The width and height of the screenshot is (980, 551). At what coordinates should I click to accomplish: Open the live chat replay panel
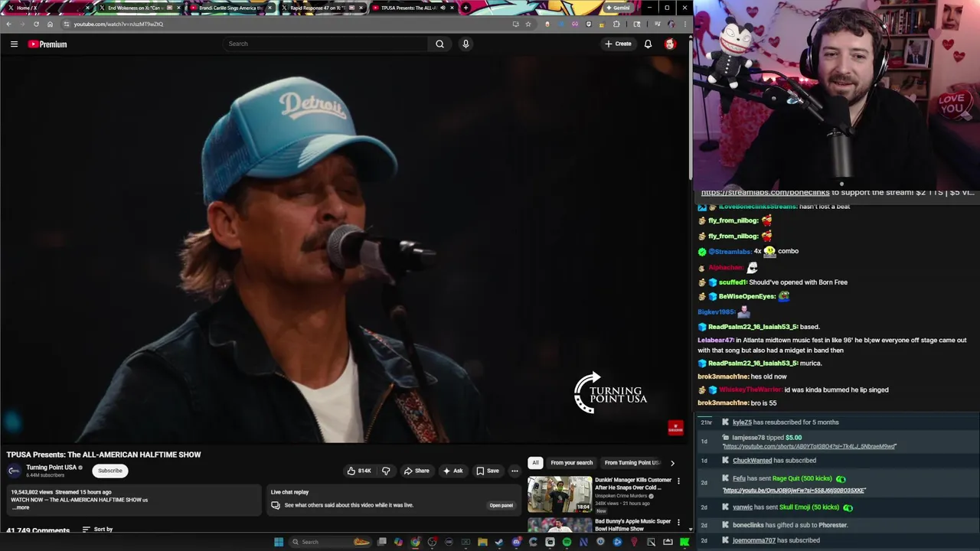click(501, 505)
